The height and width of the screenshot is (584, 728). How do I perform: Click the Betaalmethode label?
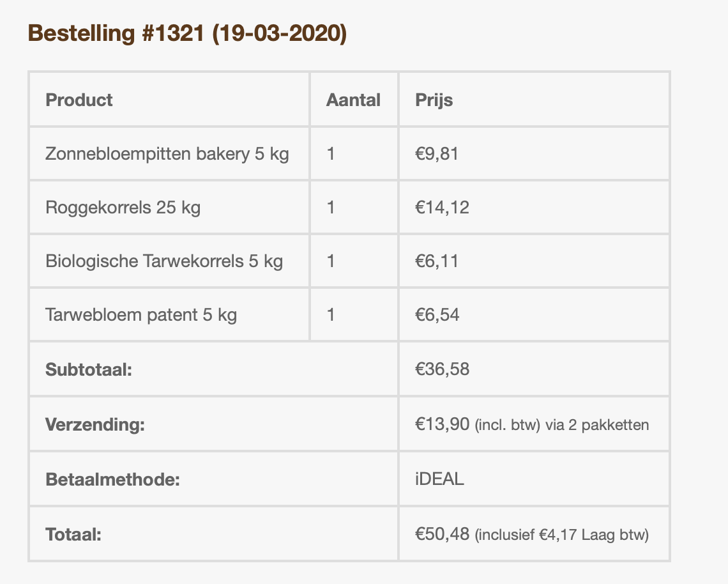(x=113, y=479)
